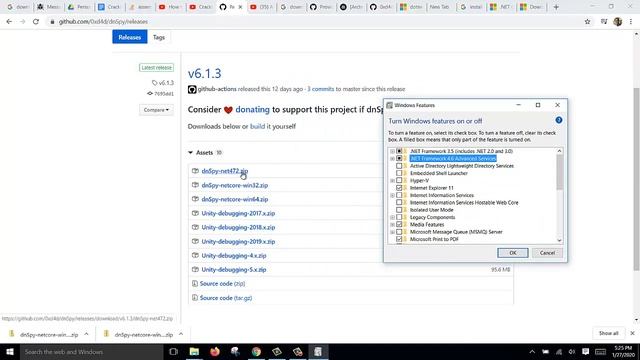Expand the Hyper-V tree node

click(x=392, y=180)
